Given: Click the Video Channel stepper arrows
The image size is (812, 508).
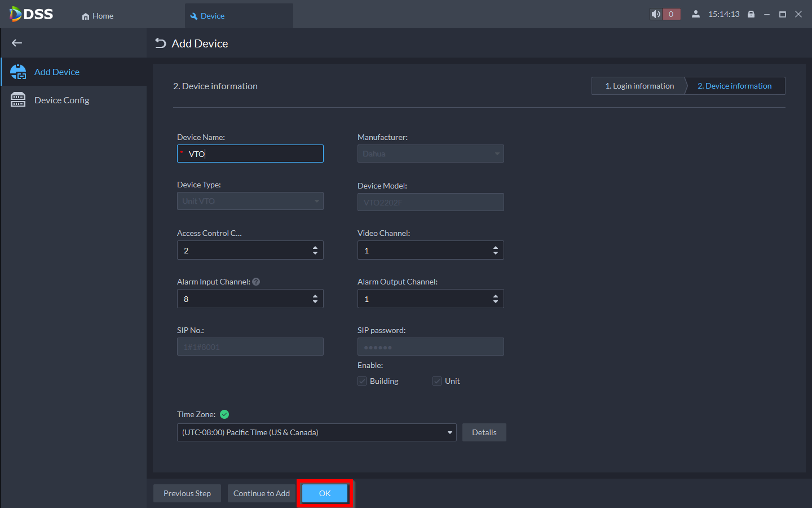Looking at the screenshot, I should [495, 250].
